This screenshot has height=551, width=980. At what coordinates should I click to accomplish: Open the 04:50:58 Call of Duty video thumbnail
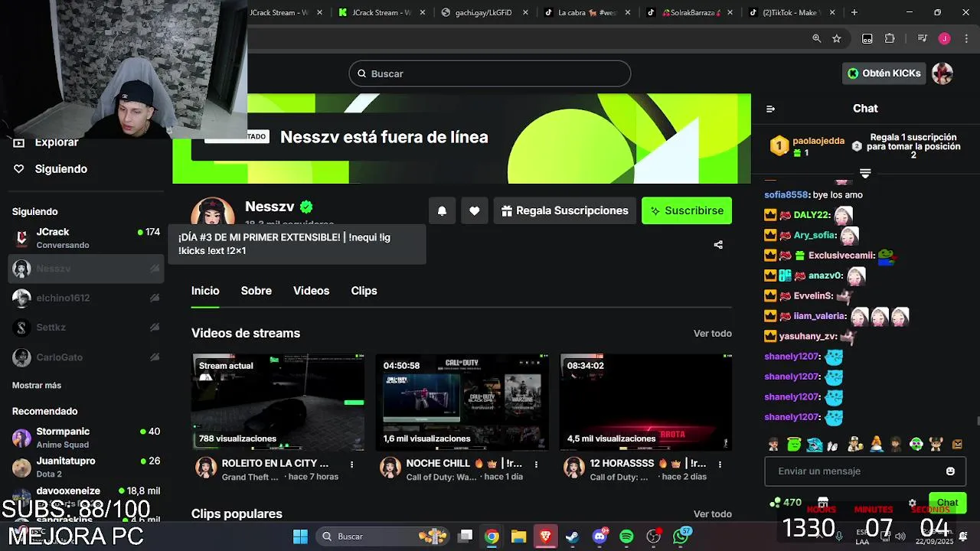462,403
